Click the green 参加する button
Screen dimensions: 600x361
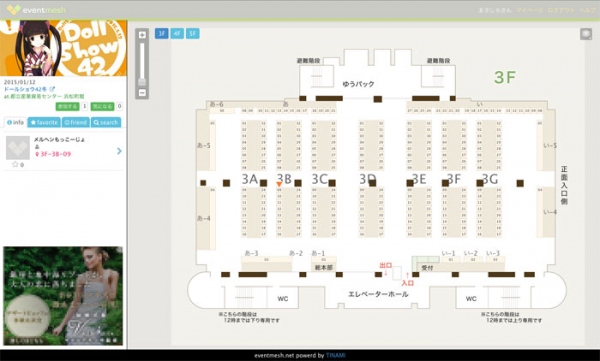click(67, 106)
